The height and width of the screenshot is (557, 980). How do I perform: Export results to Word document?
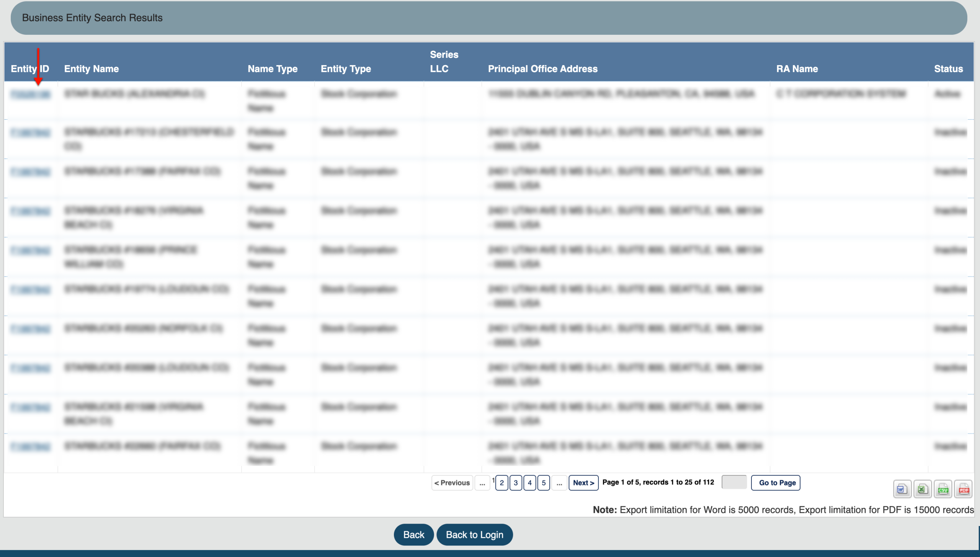tap(902, 489)
